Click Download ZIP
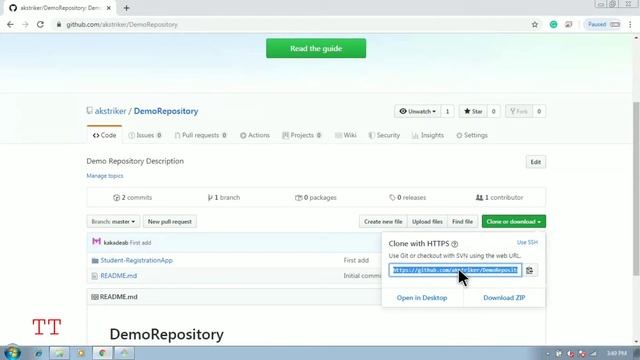The width and height of the screenshot is (640, 360). click(504, 298)
